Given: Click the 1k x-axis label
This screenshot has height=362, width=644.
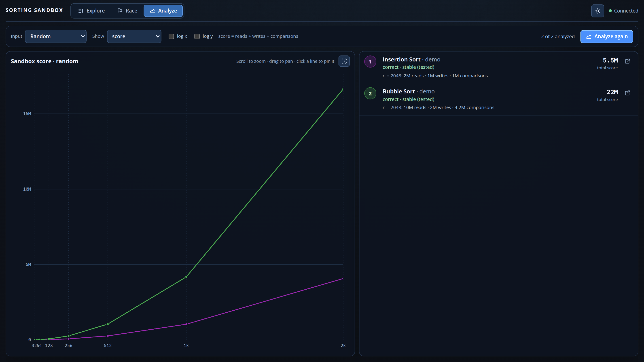Looking at the screenshot, I should click(x=186, y=345).
